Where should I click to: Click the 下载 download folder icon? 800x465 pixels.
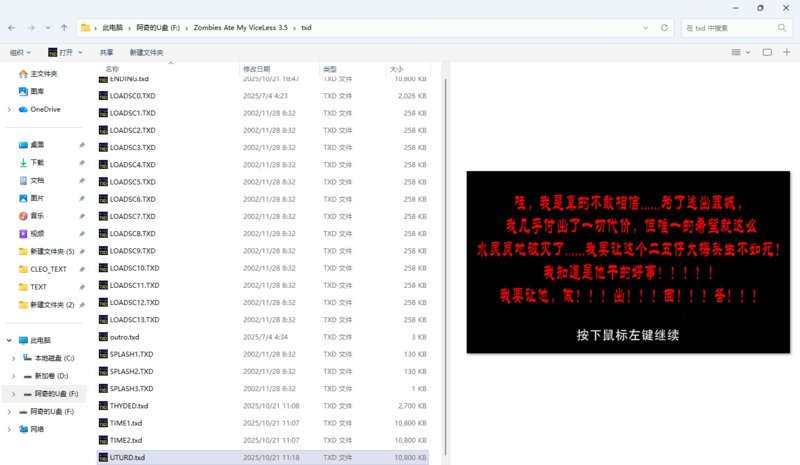click(23, 162)
